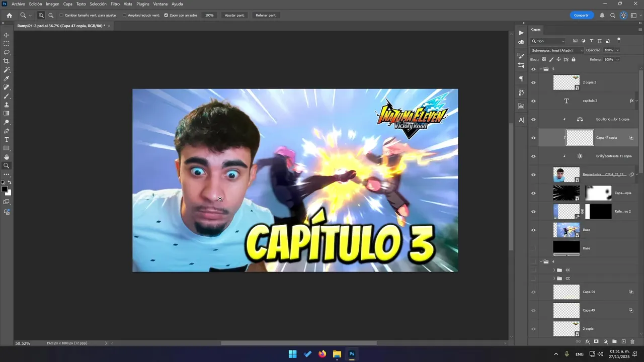
Task: Select the Rectangular Marquee tool
Action: click(x=7, y=44)
